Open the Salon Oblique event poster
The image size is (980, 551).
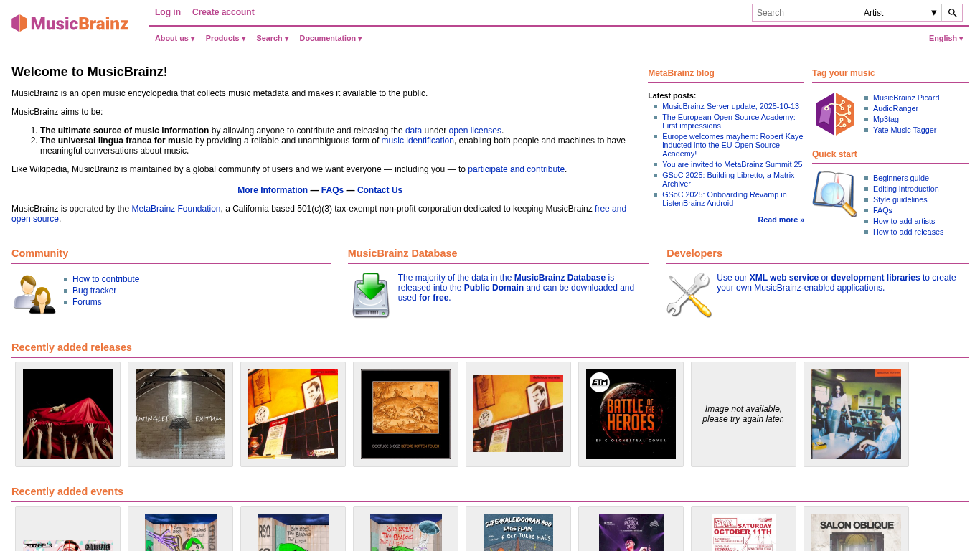click(856, 532)
